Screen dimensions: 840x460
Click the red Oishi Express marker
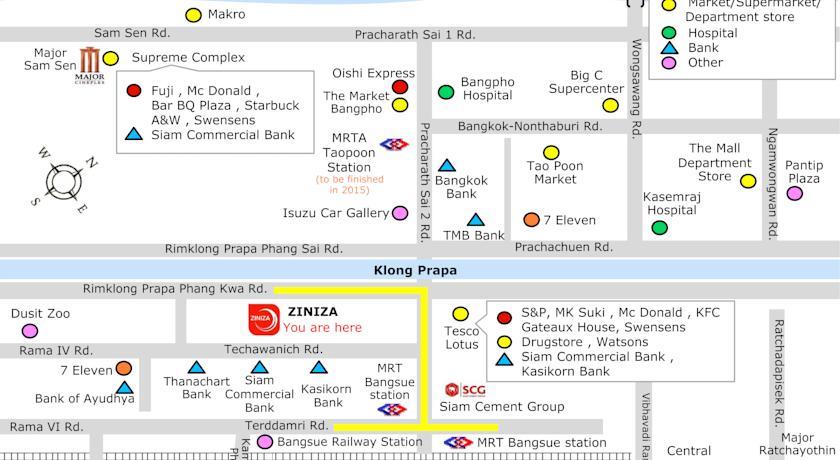tap(400, 87)
